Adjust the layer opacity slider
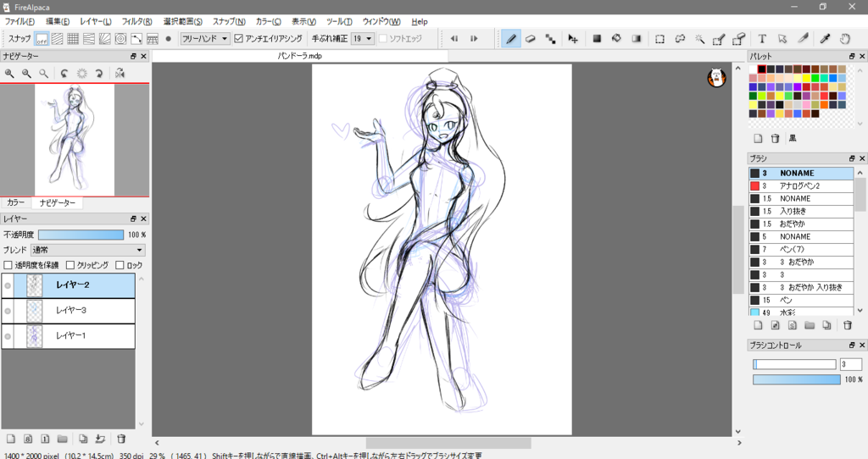Screen dimensions: 868x459 tap(81, 235)
